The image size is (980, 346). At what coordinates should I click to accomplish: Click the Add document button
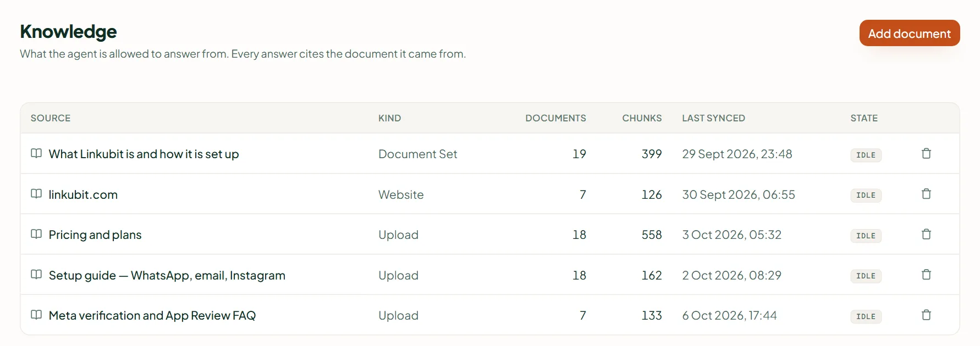click(x=910, y=33)
